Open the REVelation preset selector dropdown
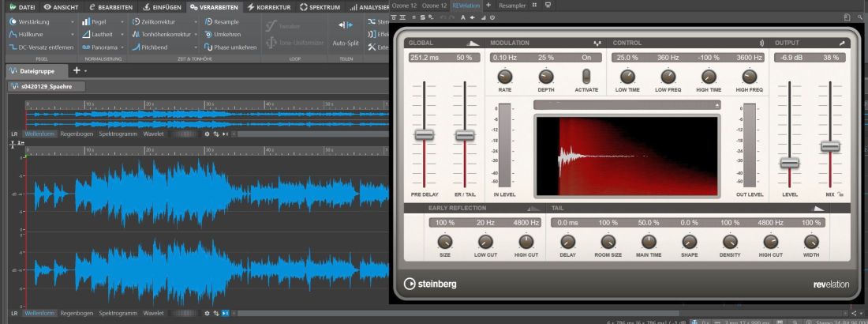868x324 pixels. point(627,105)
